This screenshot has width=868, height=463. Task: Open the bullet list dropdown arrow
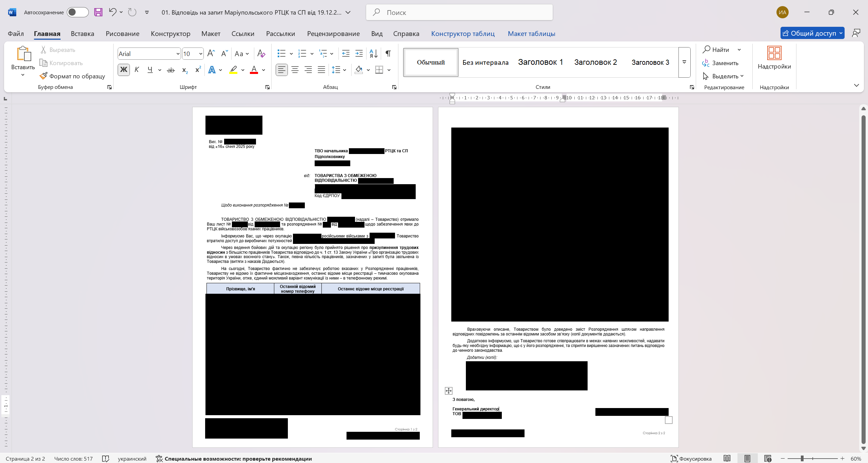(x=291, y=53)
